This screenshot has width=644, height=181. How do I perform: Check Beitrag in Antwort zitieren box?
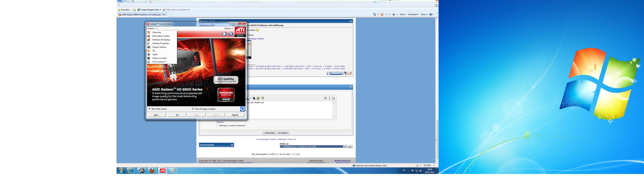[x=218, y=125]
